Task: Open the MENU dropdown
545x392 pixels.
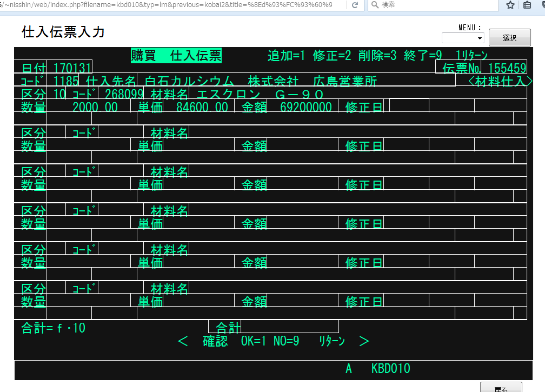Action: [x=463, y=38]
